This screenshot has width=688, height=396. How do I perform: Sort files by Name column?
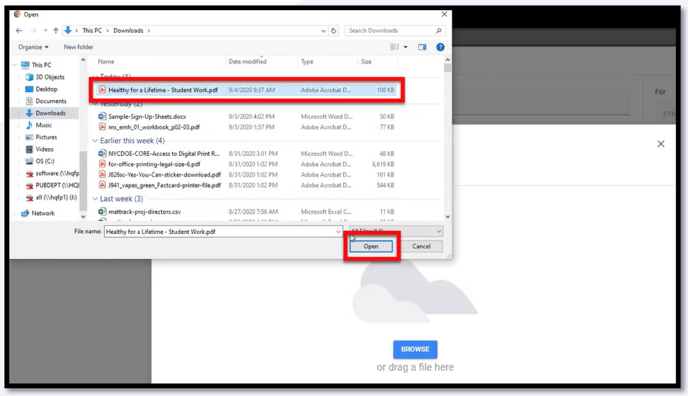tap(106, 62)
